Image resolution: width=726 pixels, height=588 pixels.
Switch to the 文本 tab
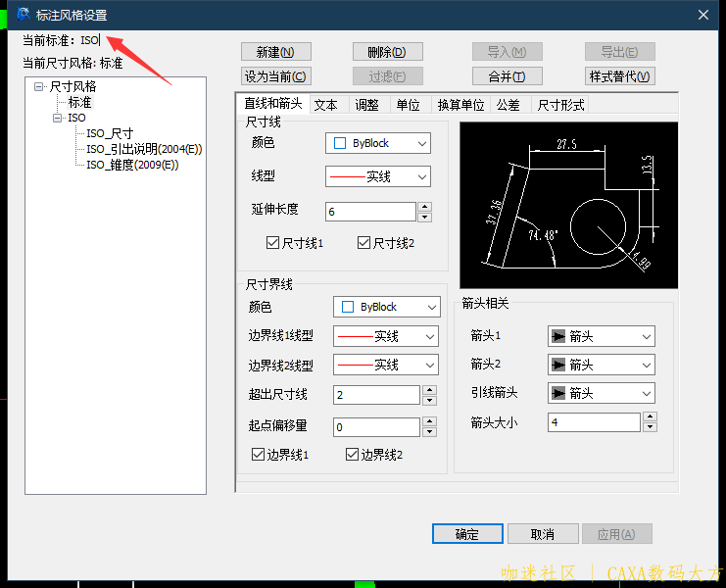click(325, 105)
